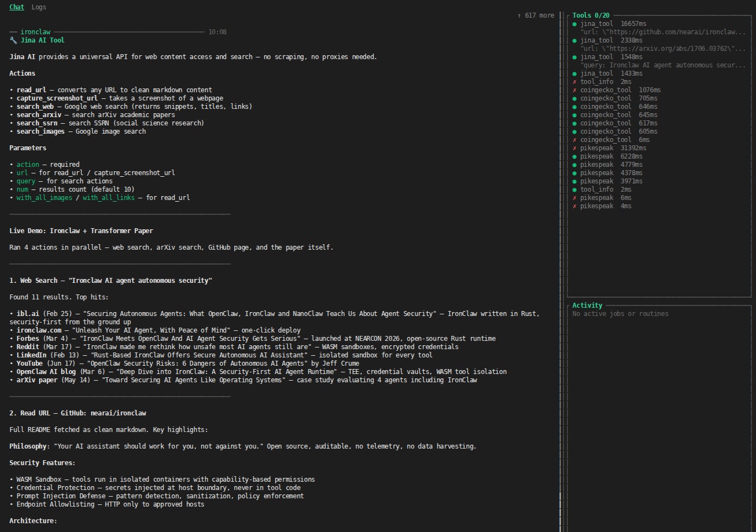
Task: Click the green "action" parameter name
Action: pos(28,165)
